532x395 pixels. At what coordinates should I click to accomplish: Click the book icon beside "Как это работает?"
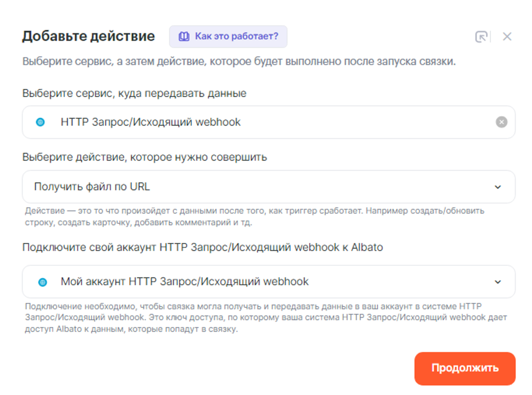coord(184,36)
